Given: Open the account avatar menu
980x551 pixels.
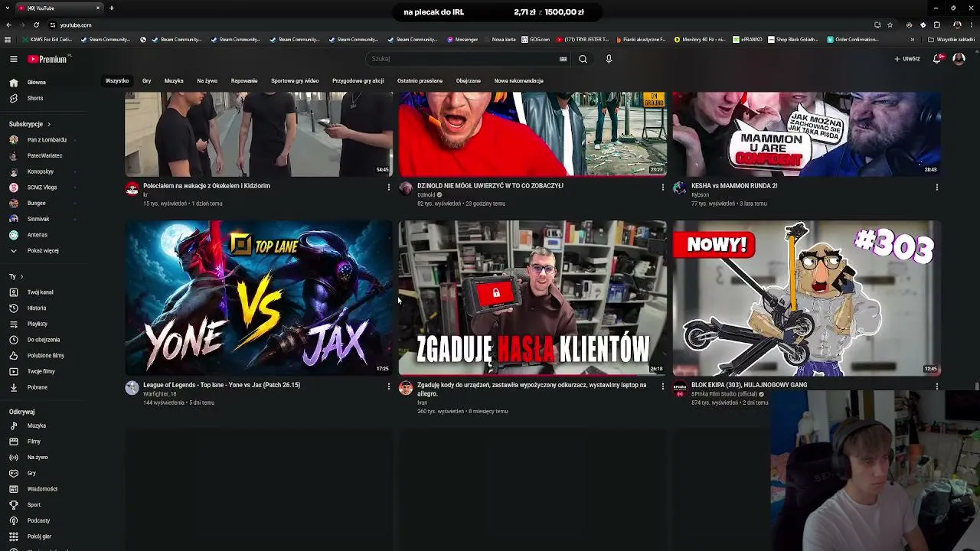Looking at the screenshot, I should coord(959,59).
